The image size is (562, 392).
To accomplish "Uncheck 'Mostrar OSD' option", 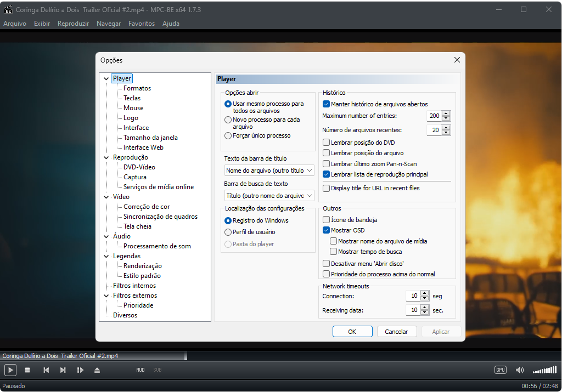I will [x=327, y=230].
